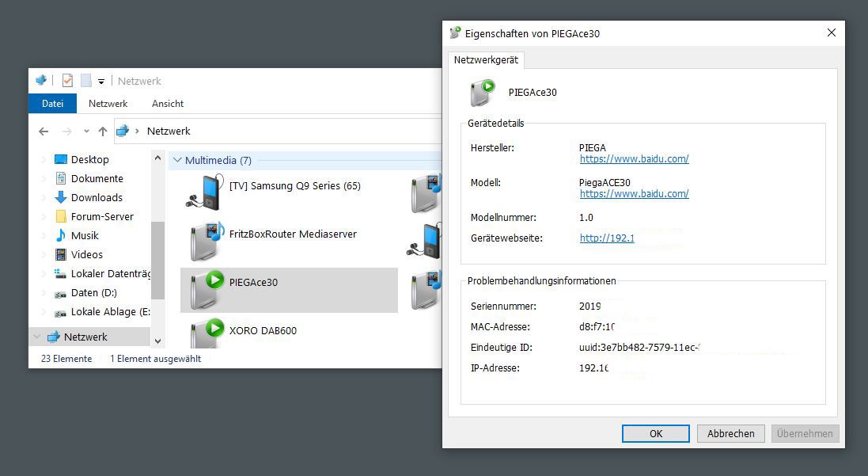Image resolution: width=868 pixels, height=476 pixels.
Task: Collapse the Multimedia (7) group
Action: point(177,161)
